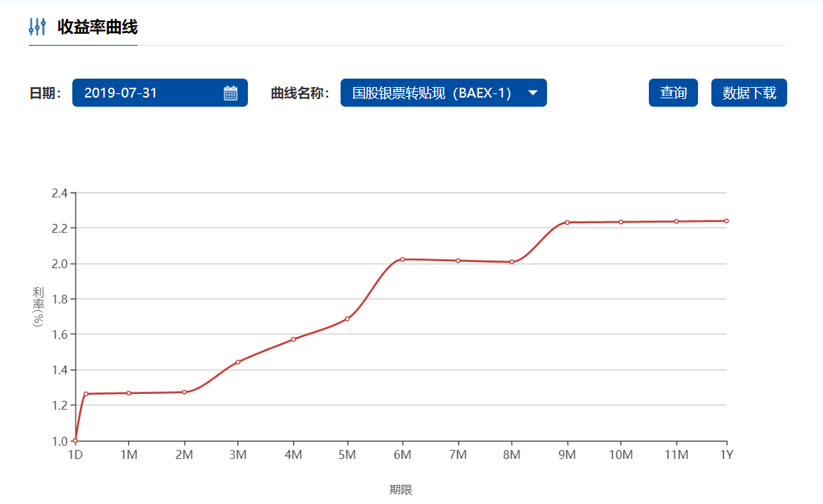The width and height of the screenshot is (823, 504).
Task: Click the 9M data point on curve
Action: [x=567, y=223]
